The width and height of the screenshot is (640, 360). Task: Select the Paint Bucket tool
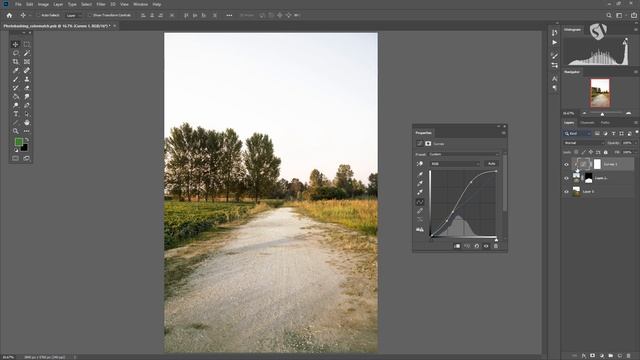coord(16,97)
